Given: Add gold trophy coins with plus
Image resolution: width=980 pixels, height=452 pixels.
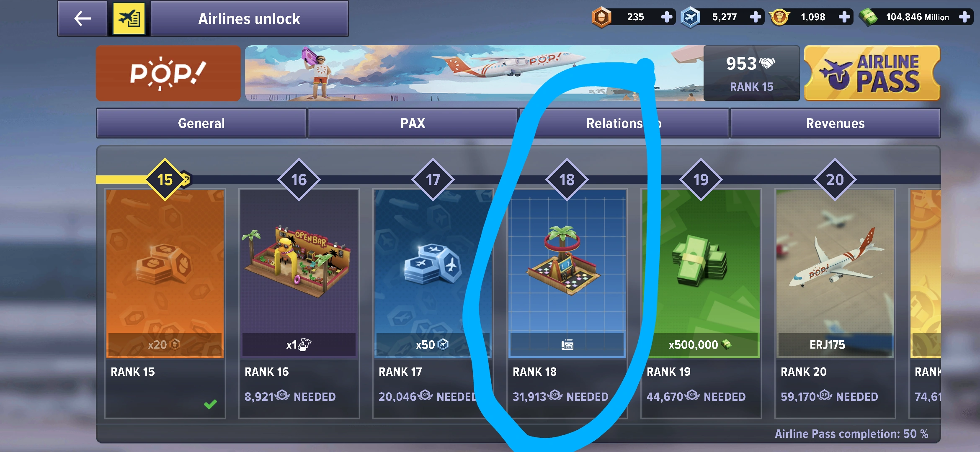Looking at the screenshot, I should tap(845, 17).
